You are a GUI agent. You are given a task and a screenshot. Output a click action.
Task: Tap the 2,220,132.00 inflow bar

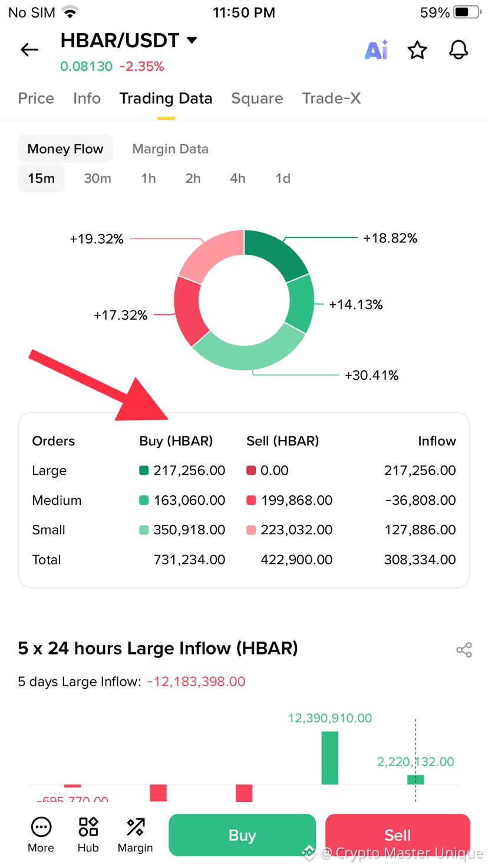(x=416, y=780)
